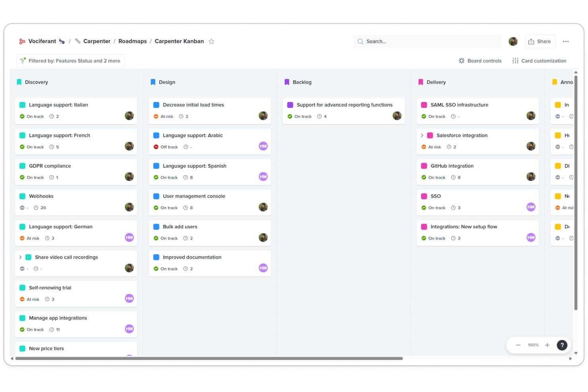Click the clock estimate icon on Webhooks card
Viewport: 588px width, 392px height.
point(36,208)
